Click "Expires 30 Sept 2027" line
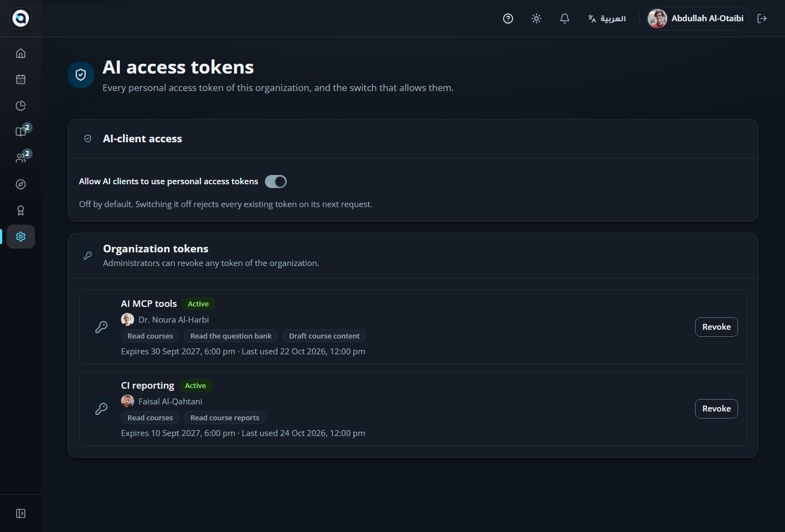Image resolution: width=785 pixels, height=532 pixels. 243,351
